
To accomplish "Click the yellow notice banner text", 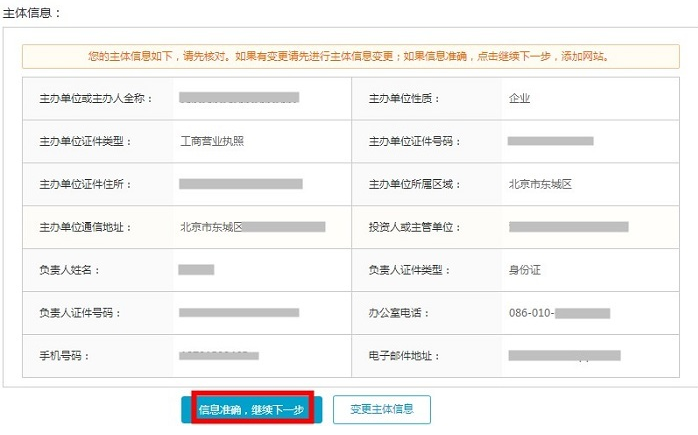I will (x=349, y=57).
